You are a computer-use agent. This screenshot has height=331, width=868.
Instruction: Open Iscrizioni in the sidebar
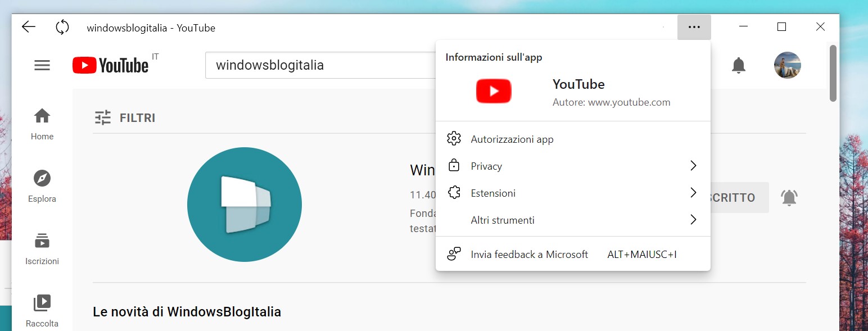(x=42, y=249)
